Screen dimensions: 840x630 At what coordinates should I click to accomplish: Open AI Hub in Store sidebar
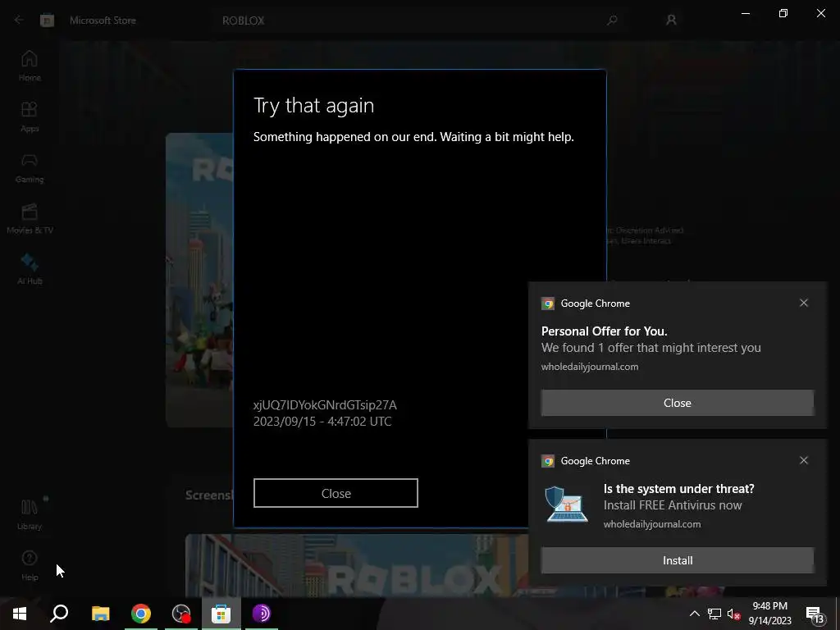(x=30, y=269)
